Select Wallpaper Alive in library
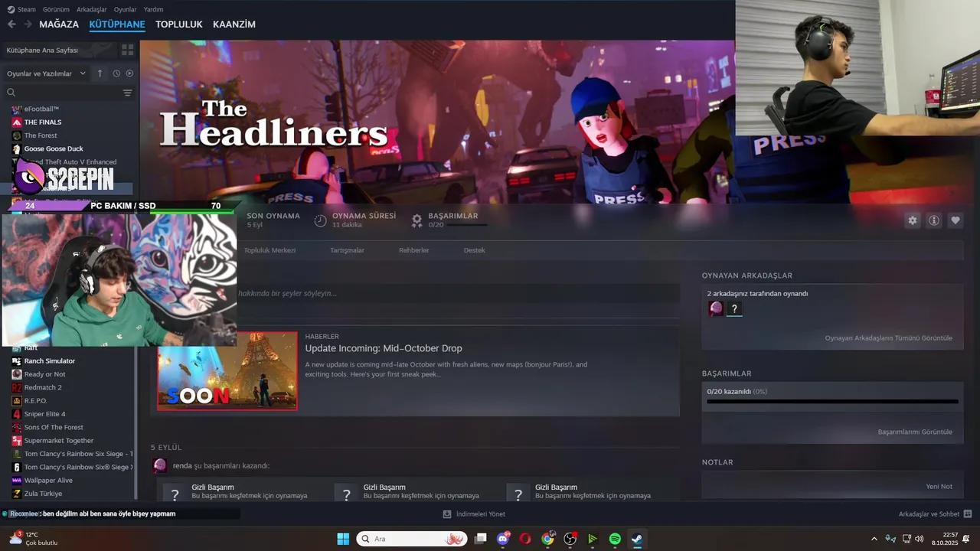980x551 pixels. coord(48,481)
